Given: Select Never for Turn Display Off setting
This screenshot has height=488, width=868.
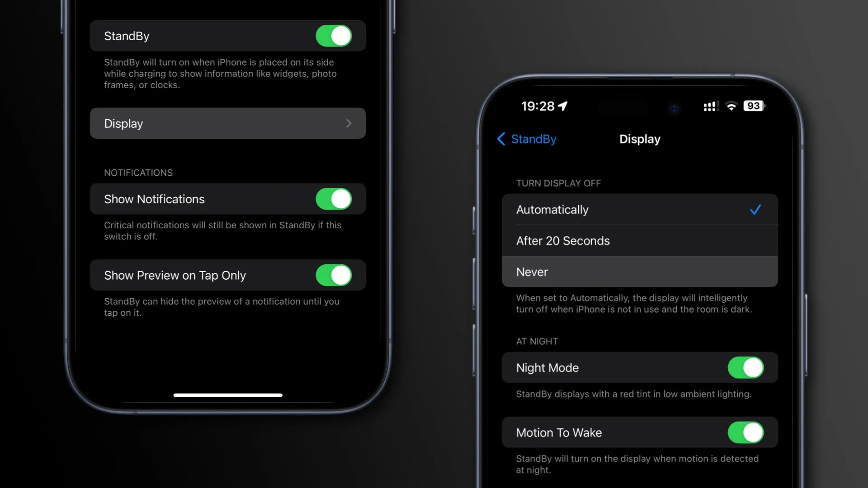Looking at the screenshot, I should pos(640,272).
